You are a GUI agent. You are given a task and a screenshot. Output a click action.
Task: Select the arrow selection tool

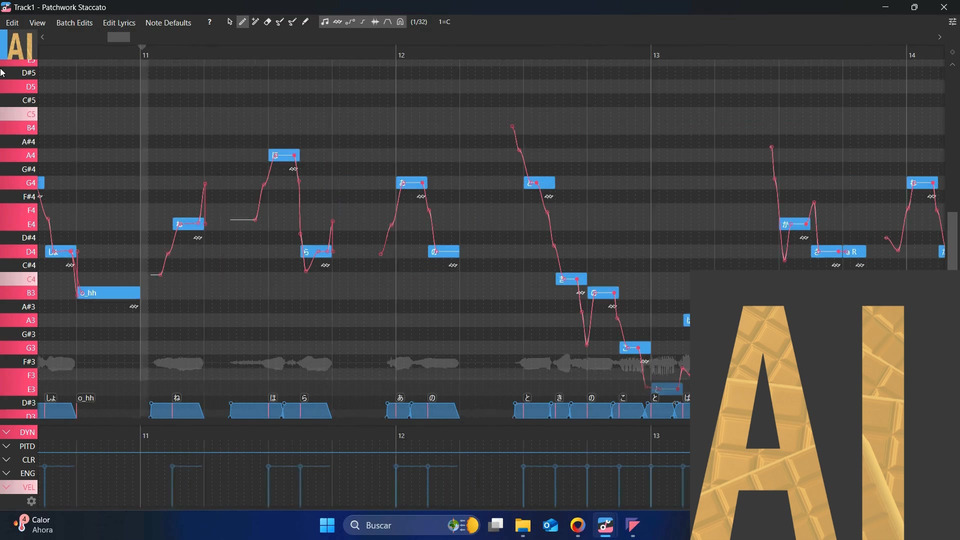click(230, 22)
